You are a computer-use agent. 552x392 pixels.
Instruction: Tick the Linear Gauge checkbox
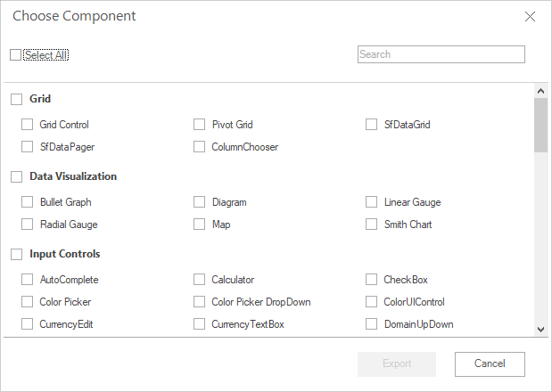point(372,202)
